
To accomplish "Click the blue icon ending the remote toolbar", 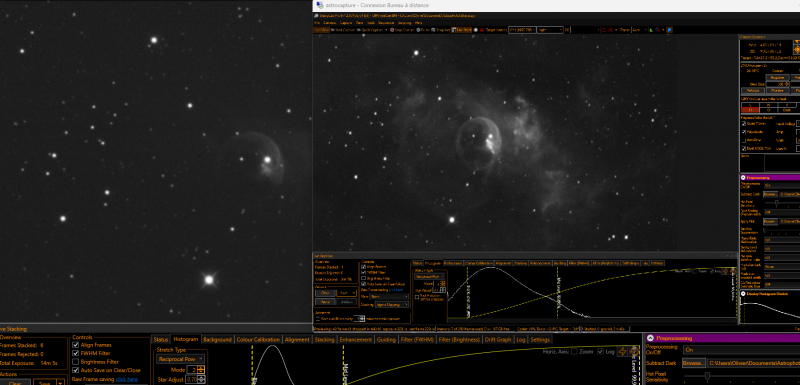I will coord(669,30).
